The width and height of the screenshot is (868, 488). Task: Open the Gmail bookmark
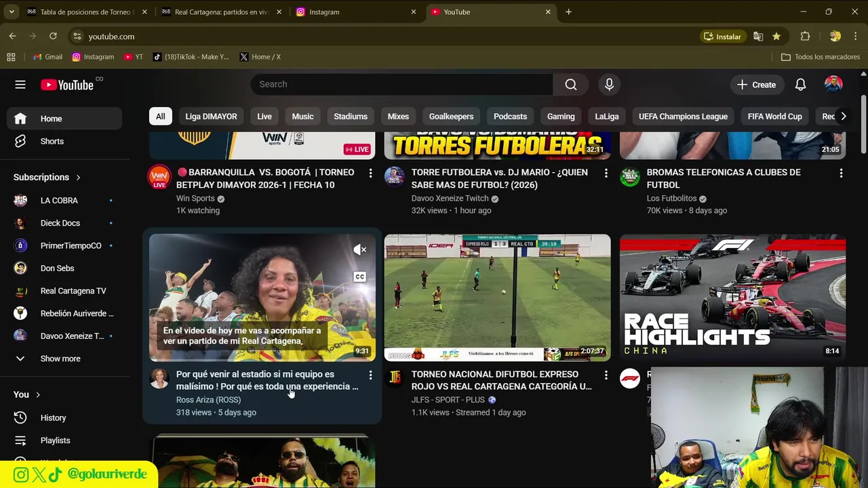[47, 57]
